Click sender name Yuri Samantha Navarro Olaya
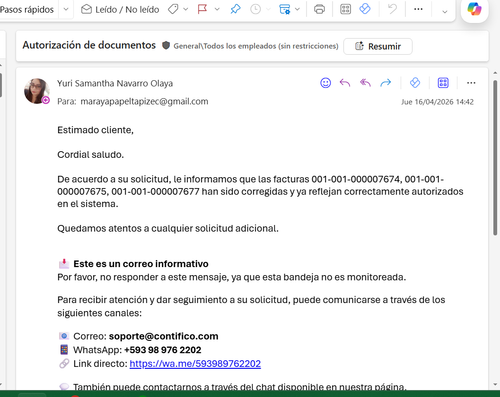Screen dimensions: 500x397 [115, 83]
